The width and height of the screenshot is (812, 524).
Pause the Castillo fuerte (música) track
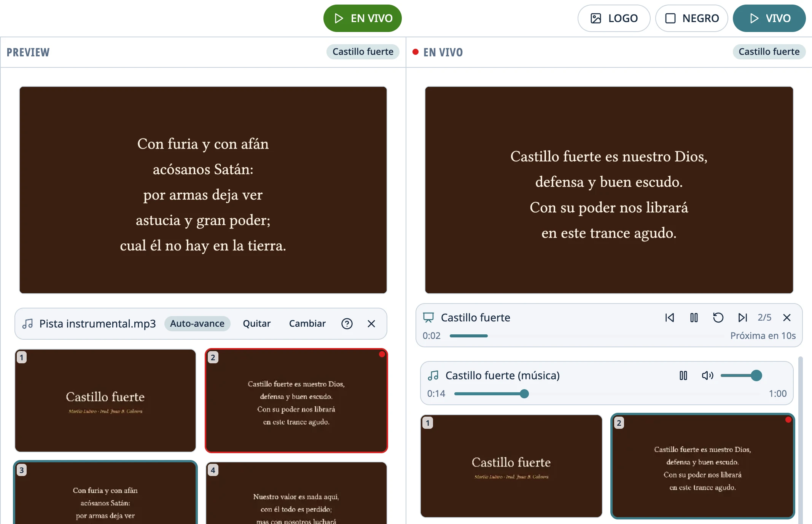[683, 375]
